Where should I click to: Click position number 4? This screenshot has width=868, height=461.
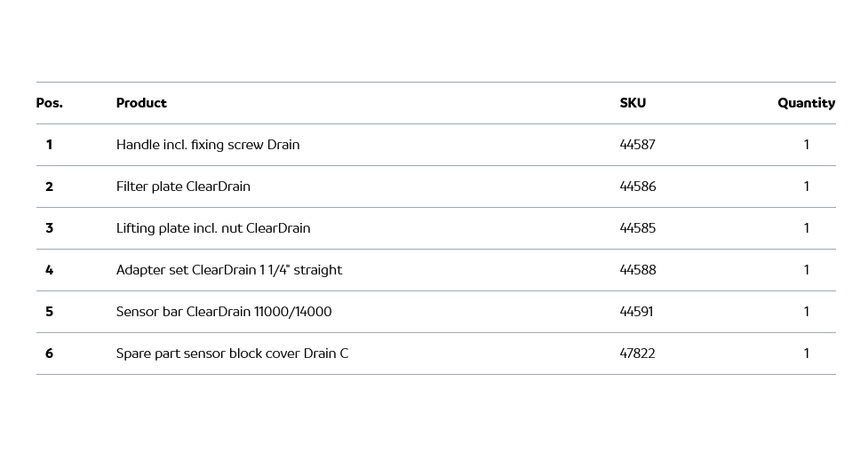tap(49, 270)
